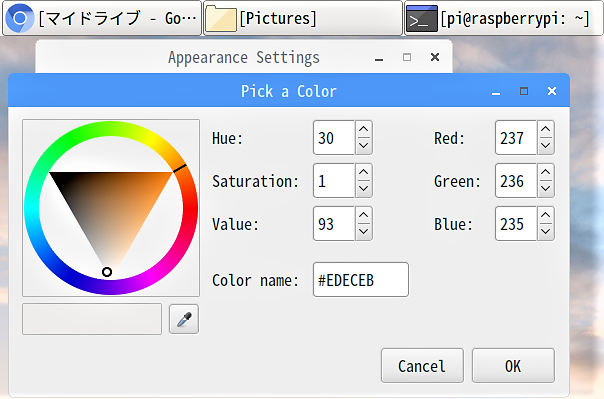Image resolution: width=604 pixels, height=399 pixels.
Task: Confirm color with OK button
Action: click(513, 366)
